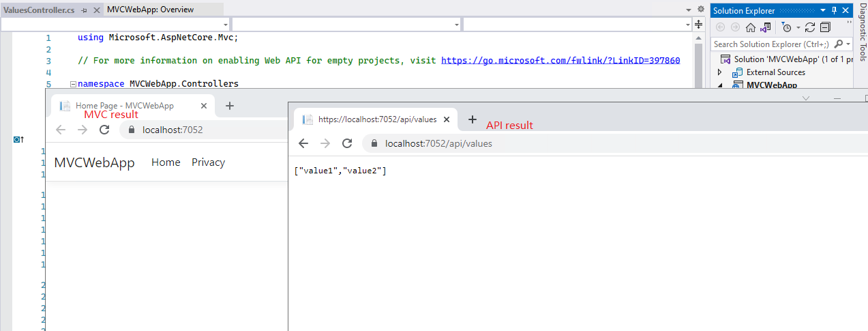The height and width of the screenshot is (331, 868).
Task: Click Solution Explorer Back arrow
Action: tap(719, 27)
